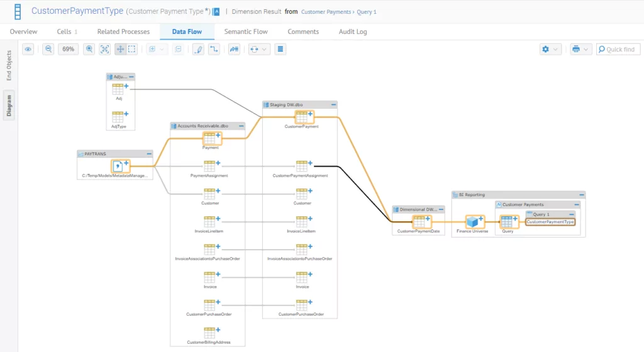
Task: Open the print options dropdown
Action: [x=580, y=49]
